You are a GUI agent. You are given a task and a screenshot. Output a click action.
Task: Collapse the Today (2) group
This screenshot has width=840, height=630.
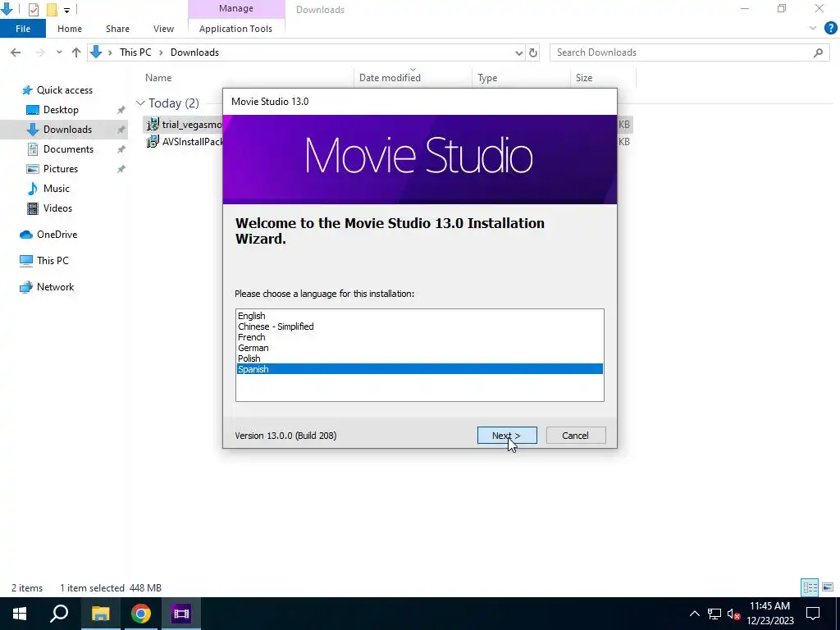pos(140,103)
